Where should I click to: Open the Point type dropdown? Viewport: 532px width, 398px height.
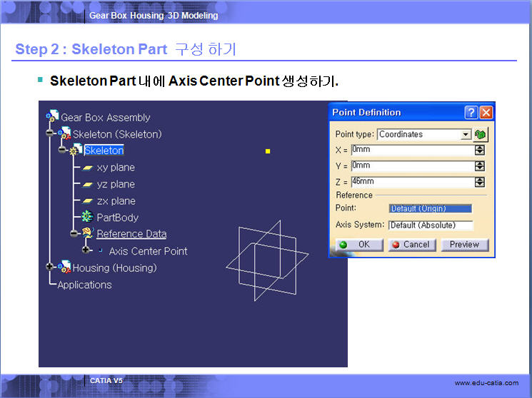pyautogui.click(x=466, y=134)
